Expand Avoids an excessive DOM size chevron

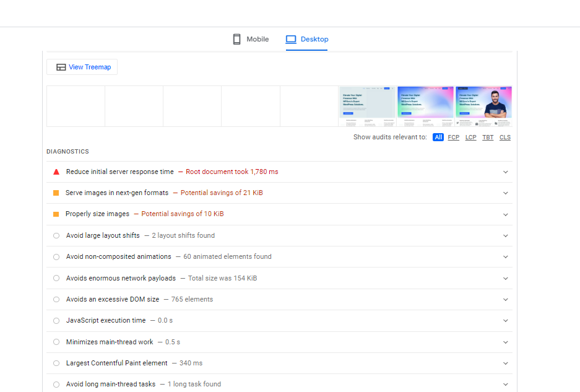[x=505, y=300]
